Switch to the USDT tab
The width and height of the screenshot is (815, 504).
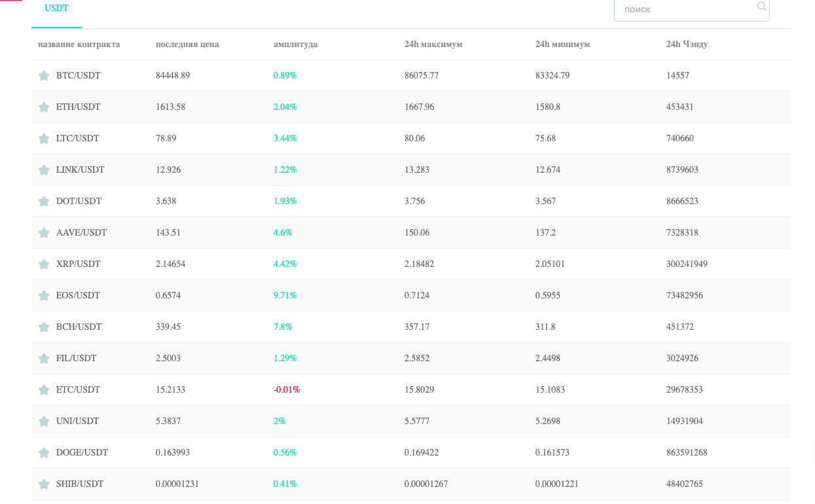56,9
